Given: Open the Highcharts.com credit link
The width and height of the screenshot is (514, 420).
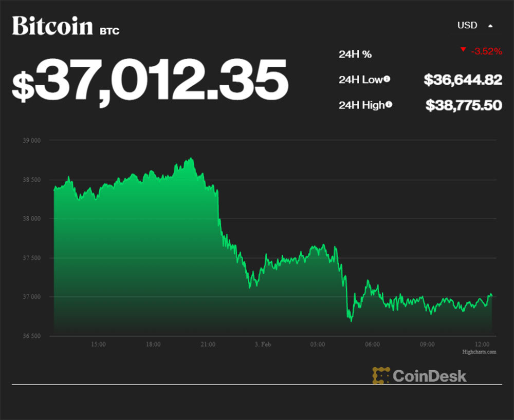Looking at the screenshot, I should pyautogui.click(x=479, y=352).
